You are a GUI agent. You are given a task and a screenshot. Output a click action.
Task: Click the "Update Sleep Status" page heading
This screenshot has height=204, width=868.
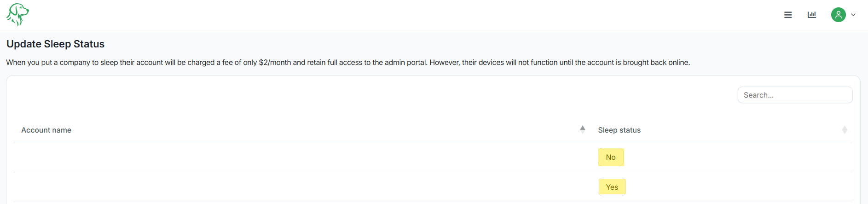coord(56,44)
